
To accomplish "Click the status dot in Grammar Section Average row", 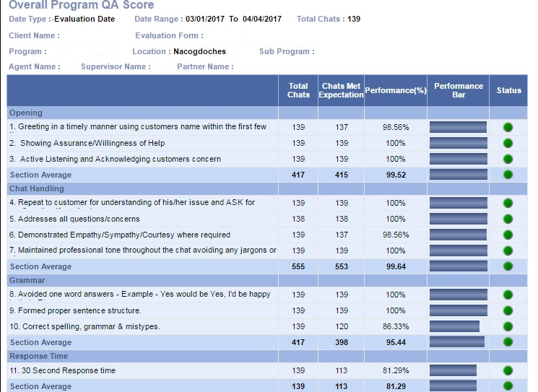I will click(x=508, y=342).
